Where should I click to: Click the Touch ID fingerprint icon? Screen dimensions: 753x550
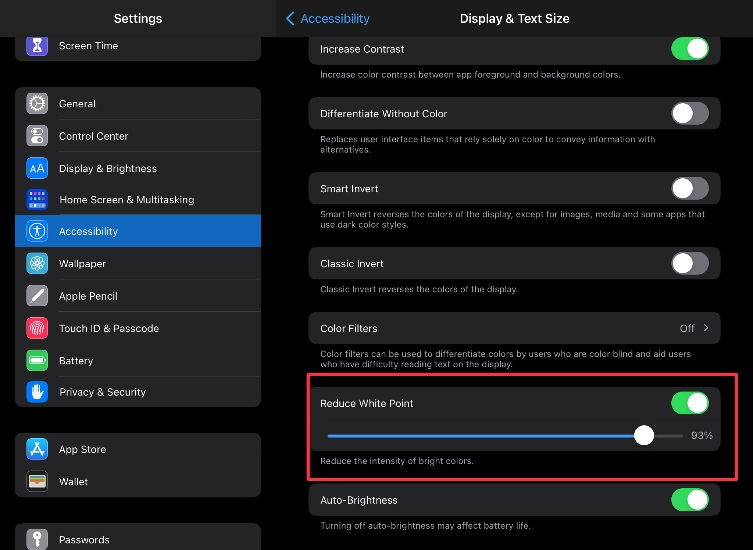(37, 328)
